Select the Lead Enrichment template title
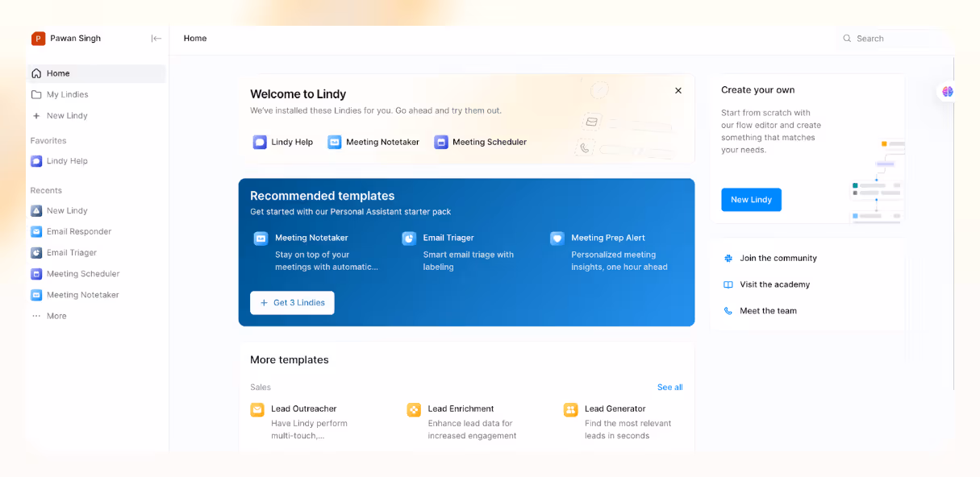Image resolution: width=980 pixels, height=477 pixels. point(461,409)
